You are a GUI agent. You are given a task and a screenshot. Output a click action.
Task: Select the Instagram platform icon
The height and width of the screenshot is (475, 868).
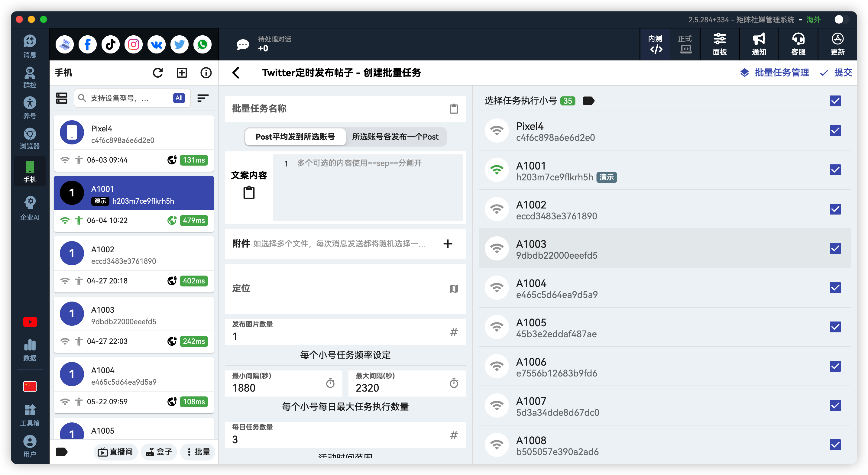pyautogui.click(x=134, y=44)
